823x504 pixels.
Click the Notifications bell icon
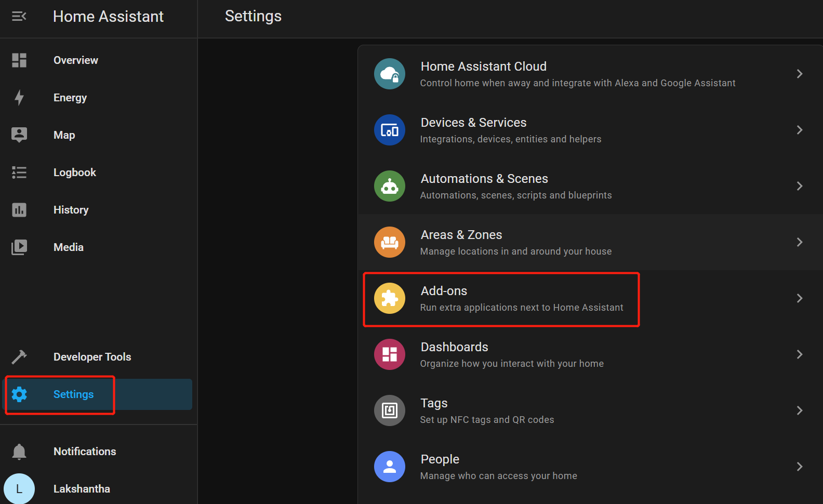[19, 452]
